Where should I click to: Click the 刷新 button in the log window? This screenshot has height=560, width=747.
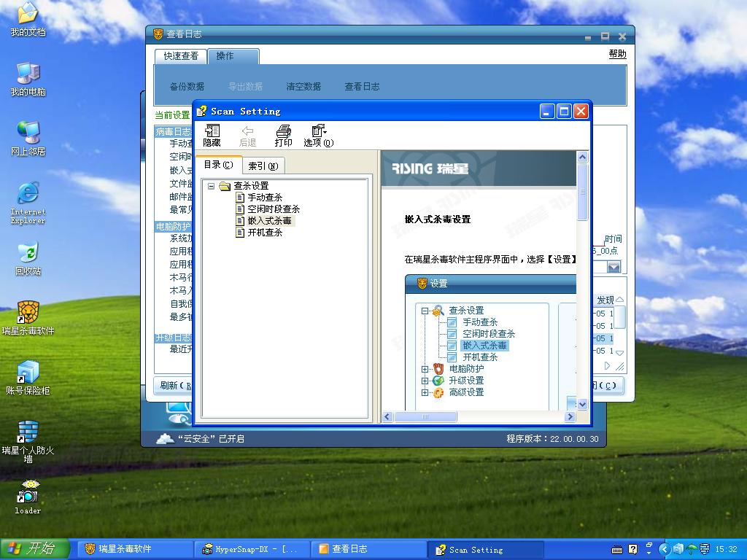173,385
